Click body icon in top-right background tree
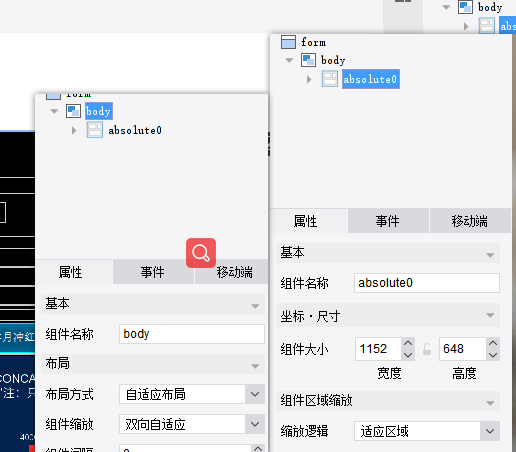Image resolution: width=516 pixels, height=452 pixels. coord(465,7)
